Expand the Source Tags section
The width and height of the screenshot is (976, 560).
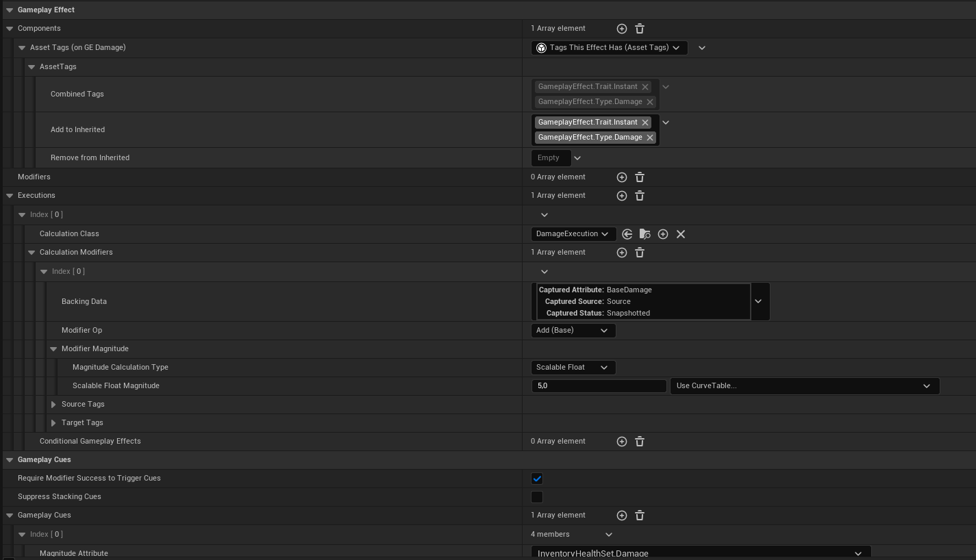pos(53,405)
